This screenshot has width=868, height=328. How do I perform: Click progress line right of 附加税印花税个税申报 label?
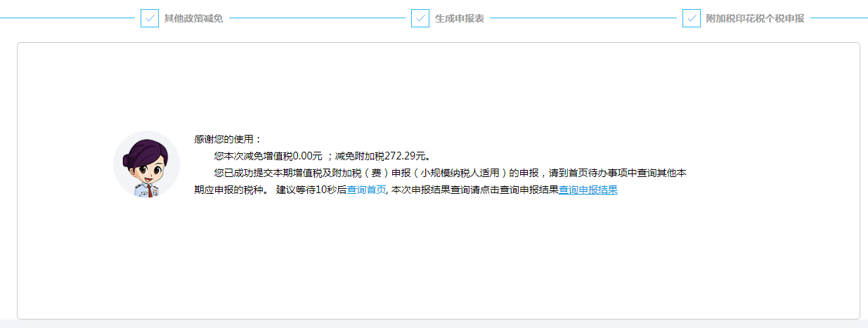point(838,18)
